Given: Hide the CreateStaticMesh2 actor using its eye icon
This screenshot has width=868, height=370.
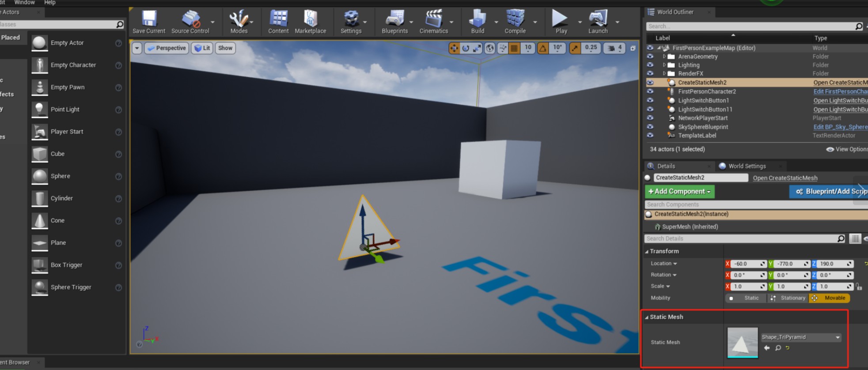Looking at the screenshot, I should [650, 83].
